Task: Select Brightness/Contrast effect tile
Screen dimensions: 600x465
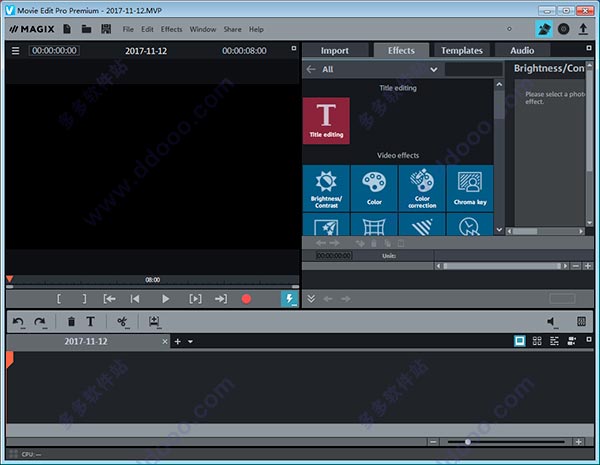Action: point(326,188)
